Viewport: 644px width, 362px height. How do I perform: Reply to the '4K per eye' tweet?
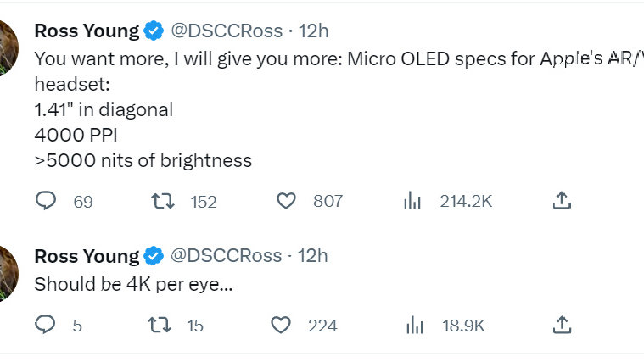point(47,325)
